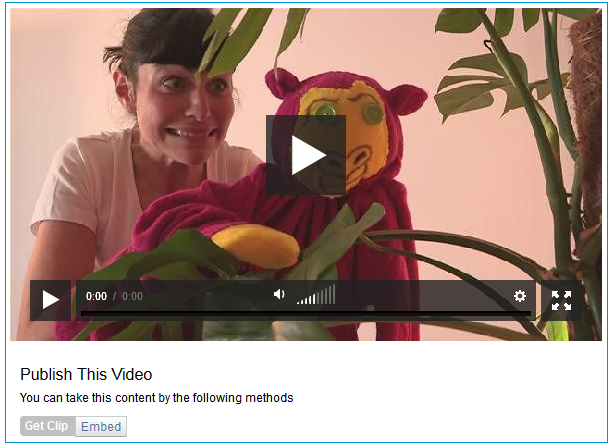Click the pink monkey puppet's ear in the video

(x=409, y=100)
